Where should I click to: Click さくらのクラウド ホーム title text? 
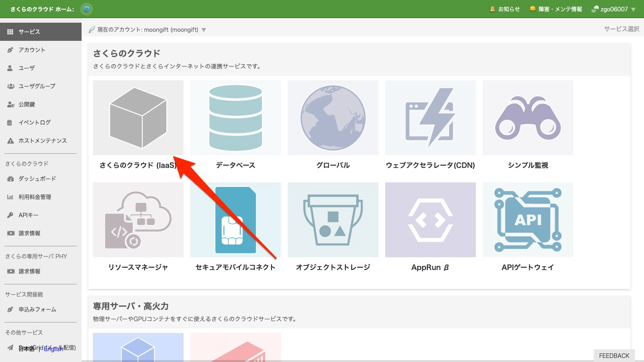[x=42, y=9]
